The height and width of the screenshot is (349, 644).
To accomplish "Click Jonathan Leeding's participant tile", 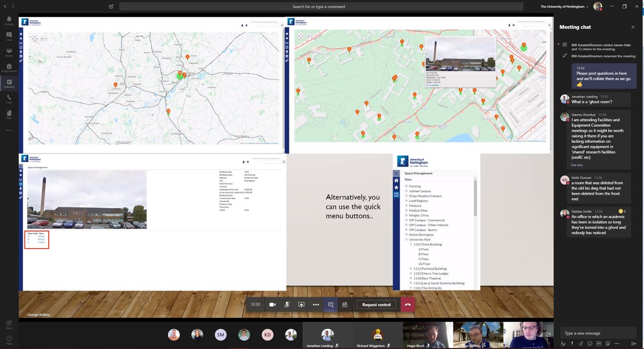I will (x=327, y=335).
